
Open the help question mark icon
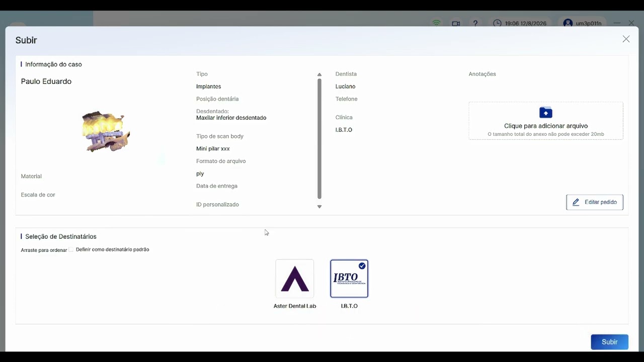[475, 23]
